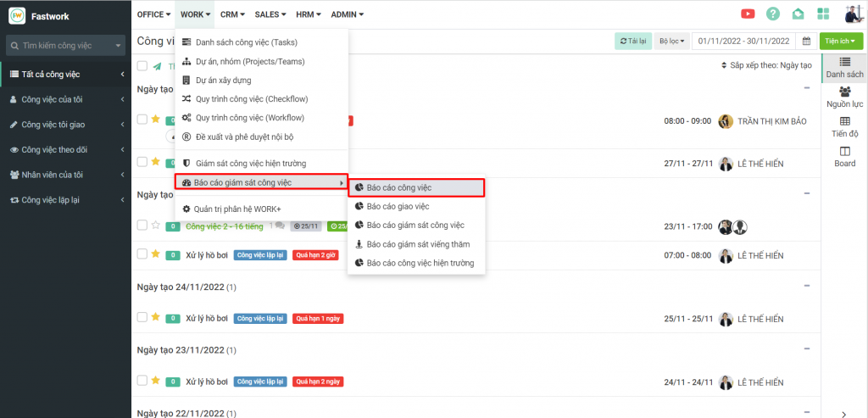Viewport: 868px width, 418px height.
Task: Open Tiến độ progress view
Action: click(844, 126)
